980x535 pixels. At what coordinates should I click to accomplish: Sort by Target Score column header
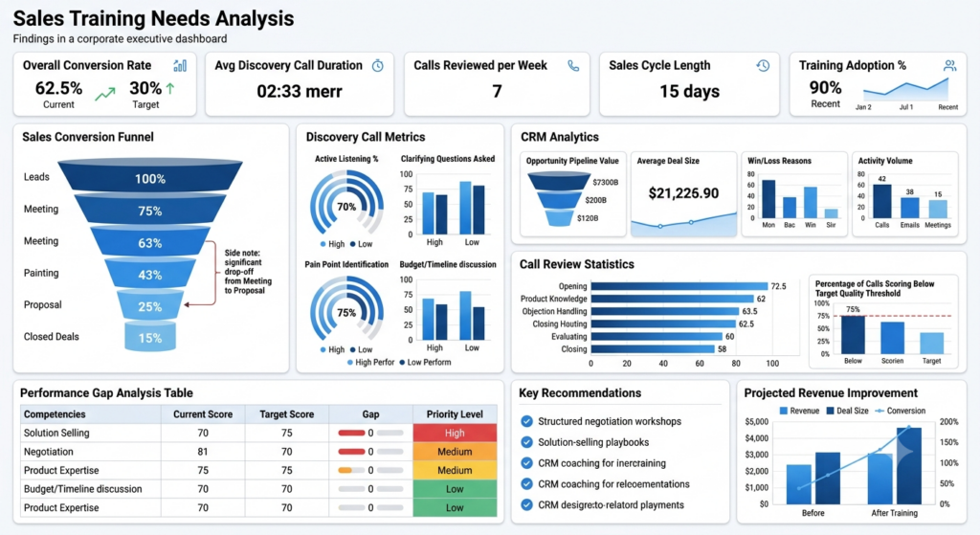[x=286, y=413]
